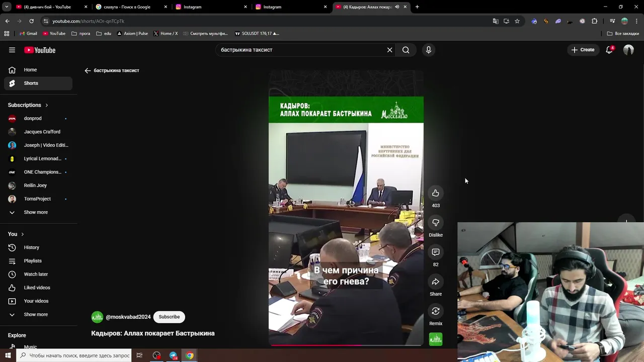Translate this page icon
Viewport: 644px width, 362px height.
pyautogui.click(x=496, y=21)
